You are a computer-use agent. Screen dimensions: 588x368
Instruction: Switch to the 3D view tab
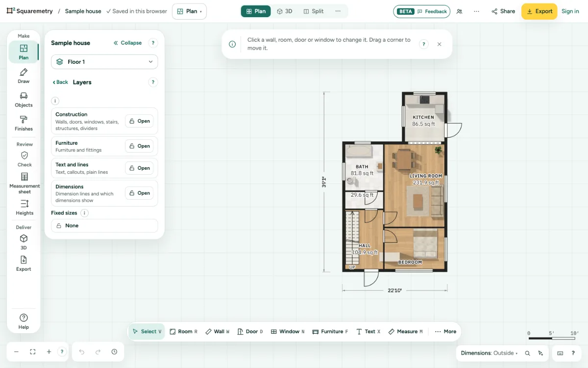tap(285, 11)
